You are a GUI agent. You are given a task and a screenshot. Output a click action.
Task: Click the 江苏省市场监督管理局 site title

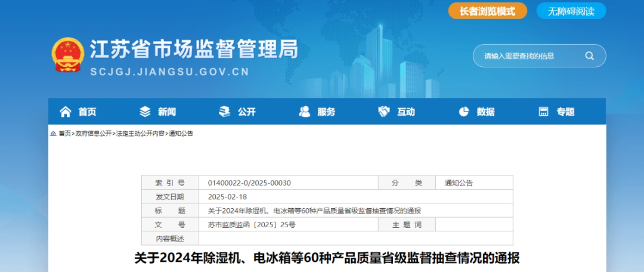click(x=194, y=50)
